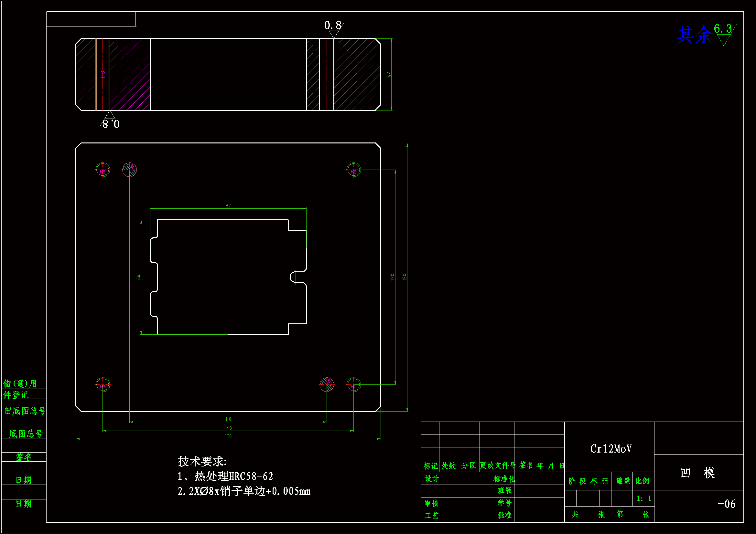This screenshot has height=534, width=756.
Task: Click the 87 width dimension text
Action: point(228,206)
